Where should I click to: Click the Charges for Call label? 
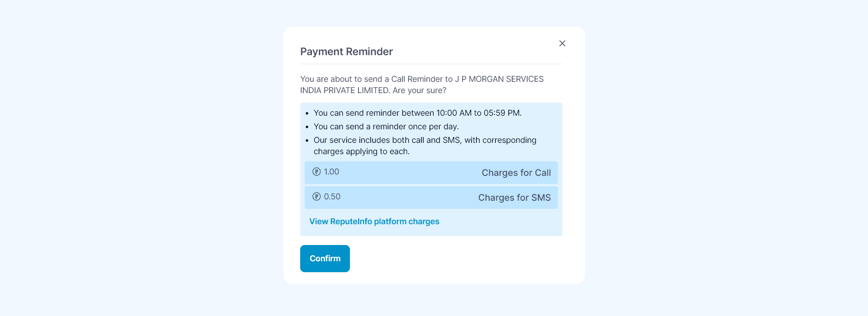click(516, 173)
